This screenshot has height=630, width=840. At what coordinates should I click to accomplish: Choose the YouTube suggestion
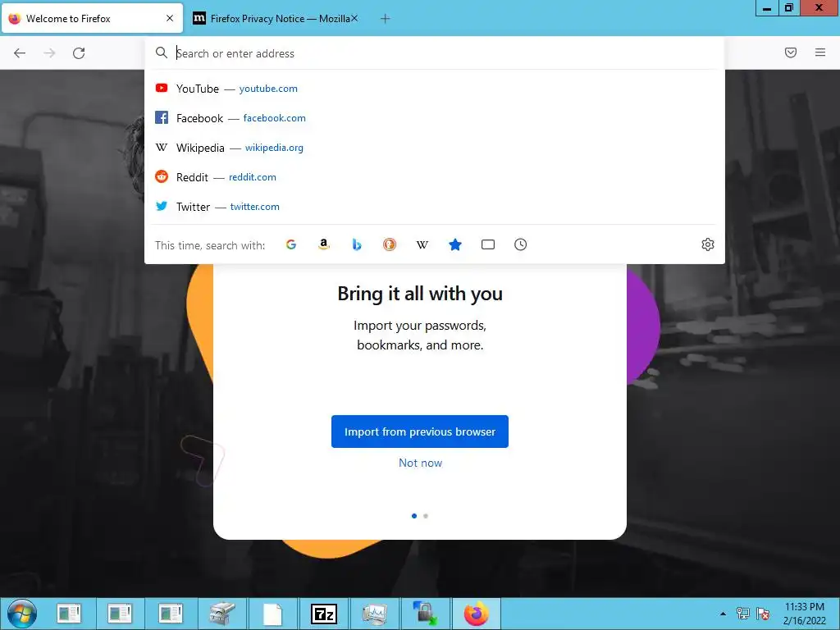435,89
